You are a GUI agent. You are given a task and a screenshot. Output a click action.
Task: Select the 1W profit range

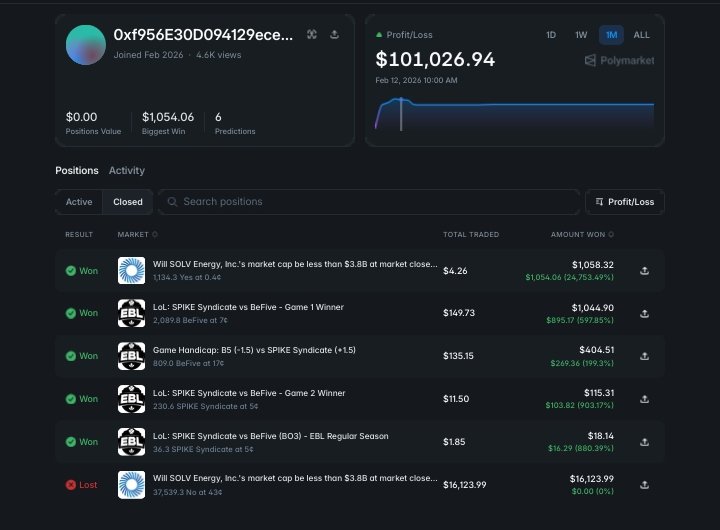coord(581,35)
